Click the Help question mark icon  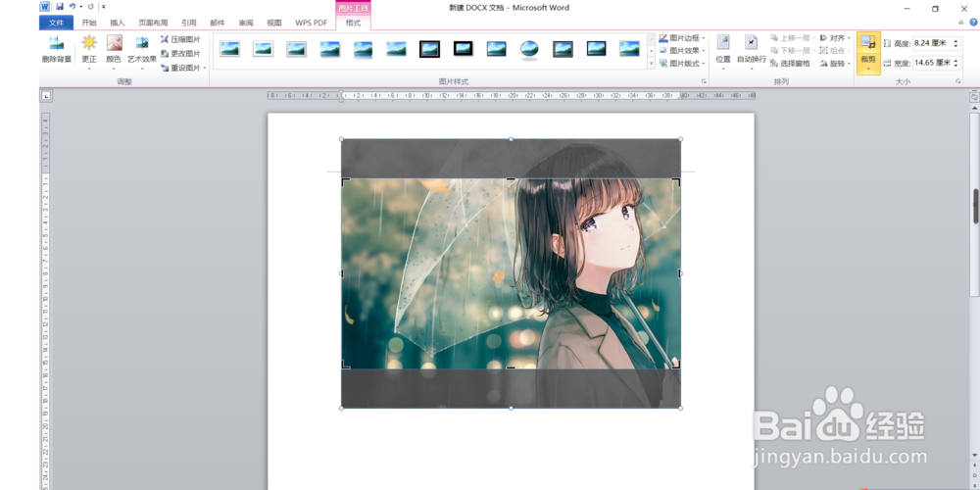[x=973, y=23]
